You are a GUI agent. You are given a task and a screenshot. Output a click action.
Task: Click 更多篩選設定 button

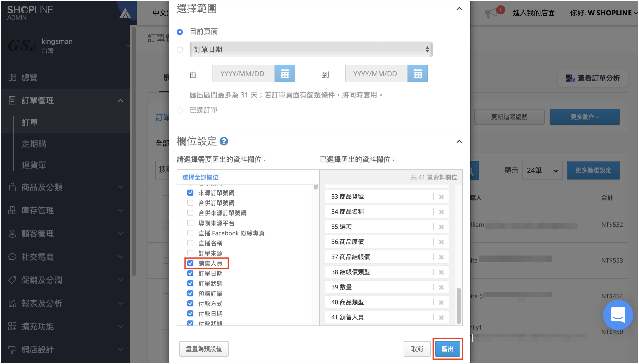point(593,170)
